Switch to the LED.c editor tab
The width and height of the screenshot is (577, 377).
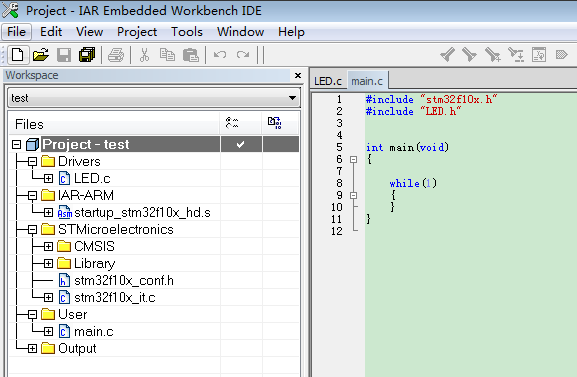[328, 81]
